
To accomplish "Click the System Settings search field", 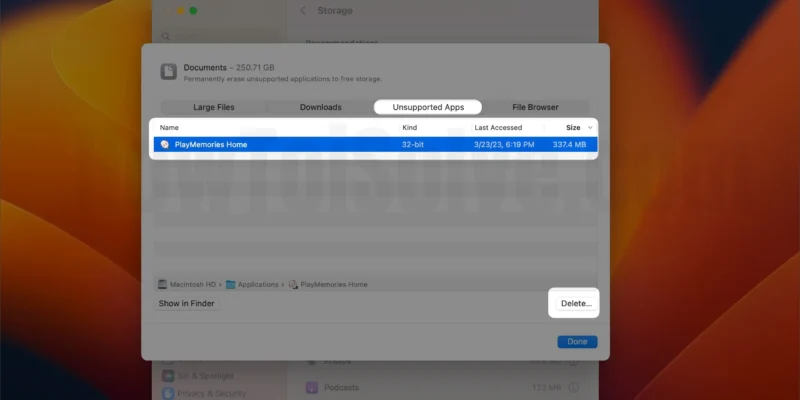I will [219, 36].
